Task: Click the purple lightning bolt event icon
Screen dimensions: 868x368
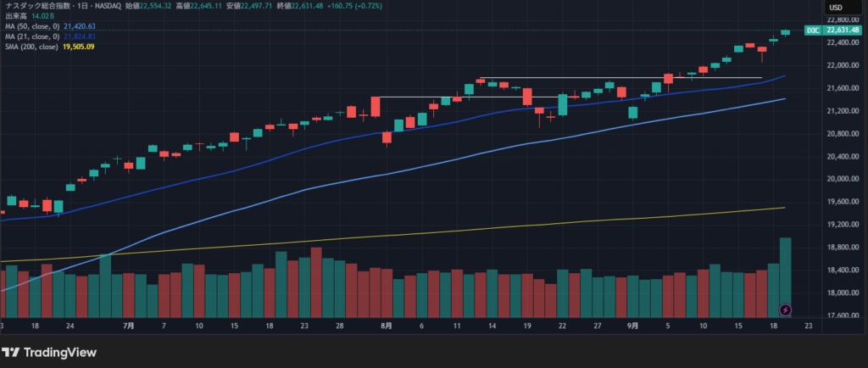Action: click(x=785, y=309)
